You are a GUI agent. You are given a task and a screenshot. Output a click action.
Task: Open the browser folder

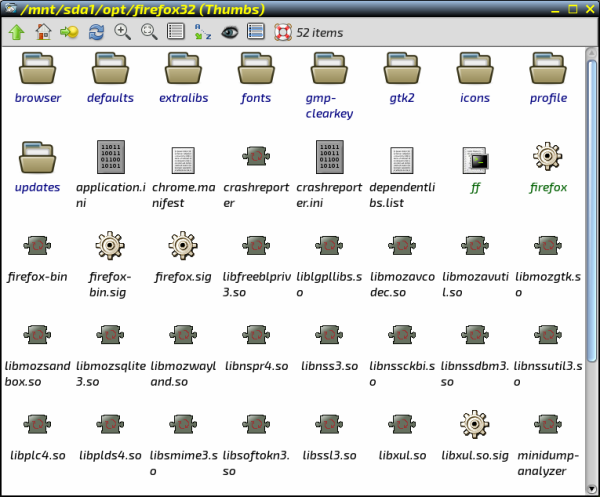[38, 68]
